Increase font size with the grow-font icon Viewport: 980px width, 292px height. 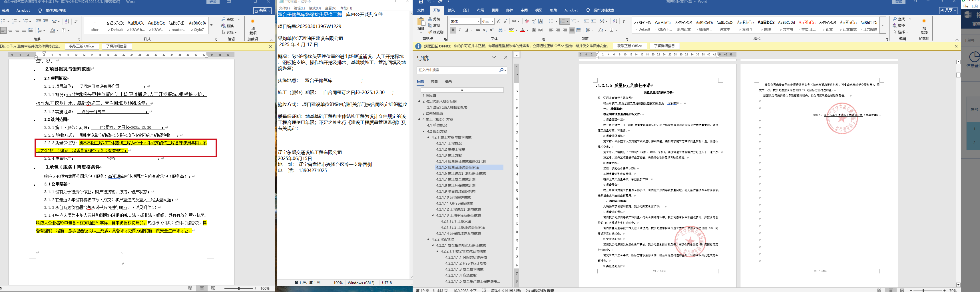point(499,21)
